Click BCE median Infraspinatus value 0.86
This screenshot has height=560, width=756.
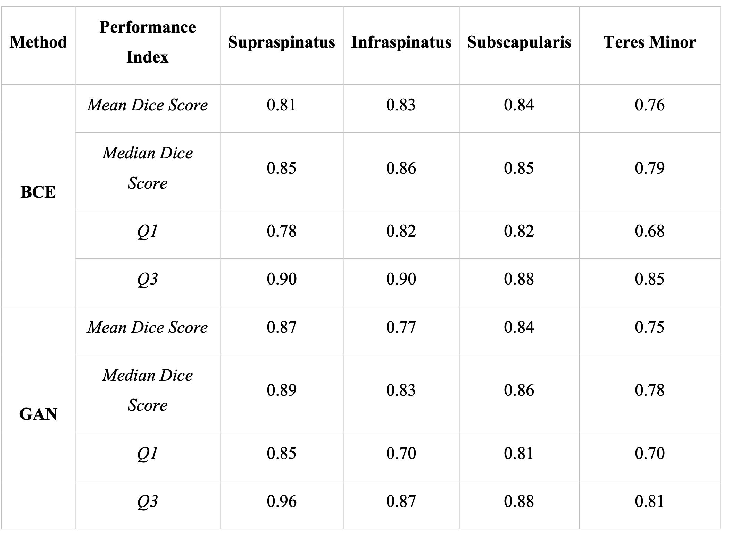(401, 168)
